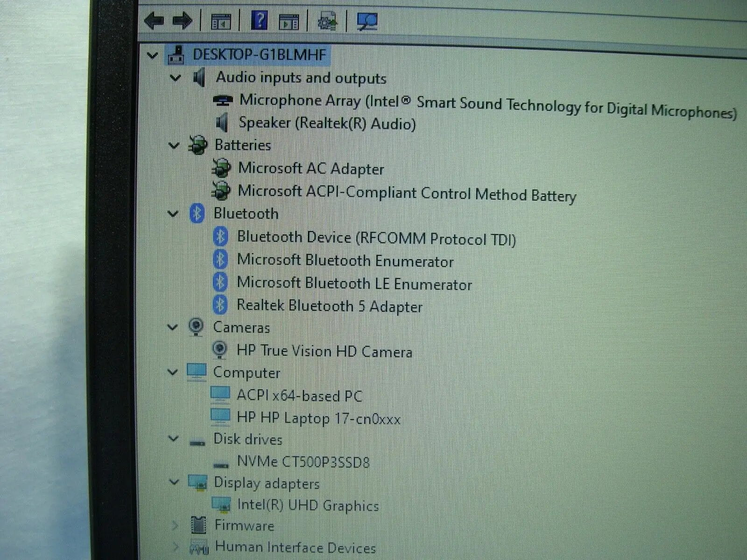Viewport: 747px width, 560px height.
Task: Select Intel(R) UHD Graphics entry
Action: click(x=308, y=505)
